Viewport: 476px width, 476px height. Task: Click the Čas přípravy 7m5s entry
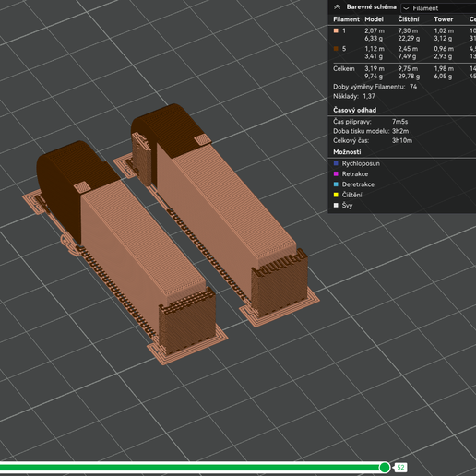(371, 122)
